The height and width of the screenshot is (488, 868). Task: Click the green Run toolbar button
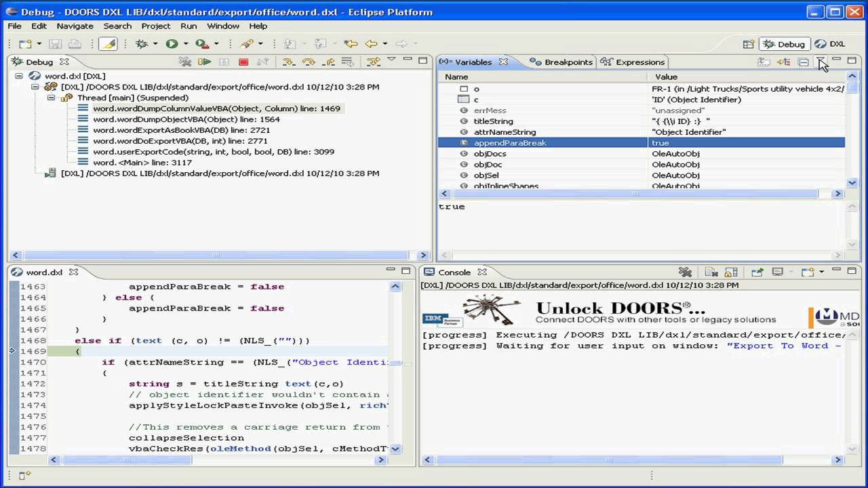tap(172, 44)
